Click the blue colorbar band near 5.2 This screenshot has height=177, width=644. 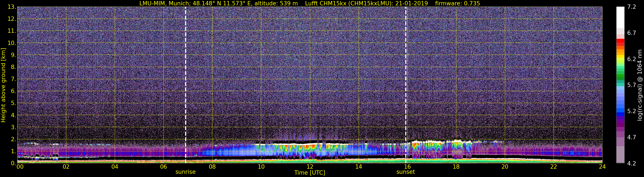coord(620,110)
